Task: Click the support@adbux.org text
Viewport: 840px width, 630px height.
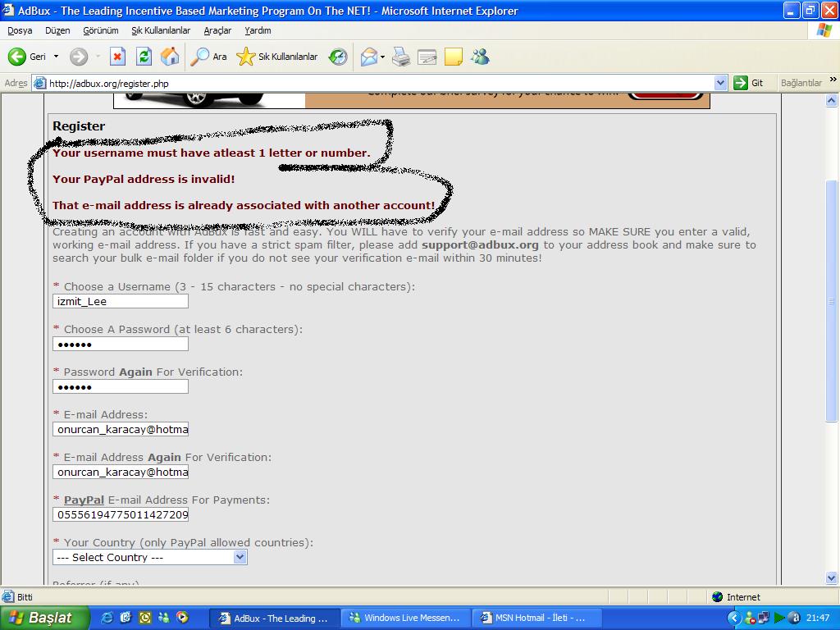Action: [x=480, y=244]
